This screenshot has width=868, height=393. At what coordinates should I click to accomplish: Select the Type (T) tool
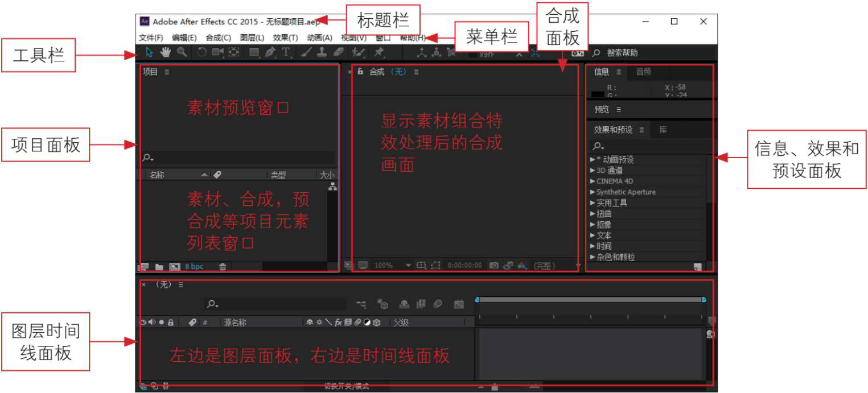click(286, 52)
